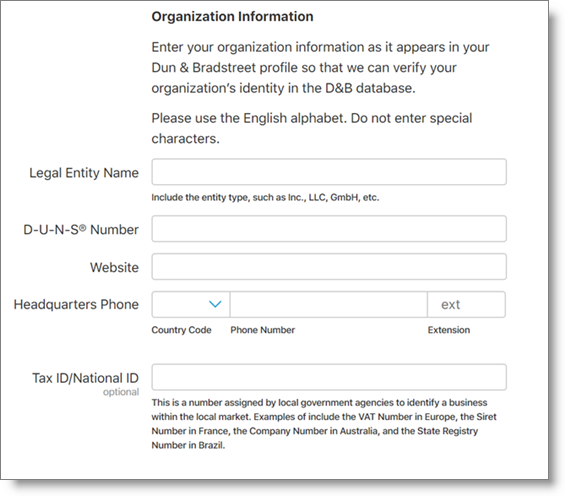The height and width of the screenshot is (496, 565).
Task: Click the Legal Entity Name input field
Action: tap(329, 172)
